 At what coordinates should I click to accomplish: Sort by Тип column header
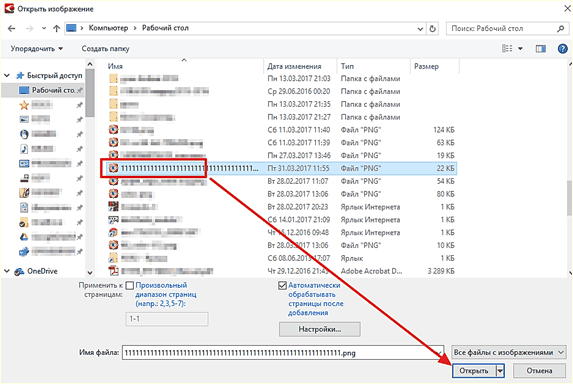click(x=347, y=66)
